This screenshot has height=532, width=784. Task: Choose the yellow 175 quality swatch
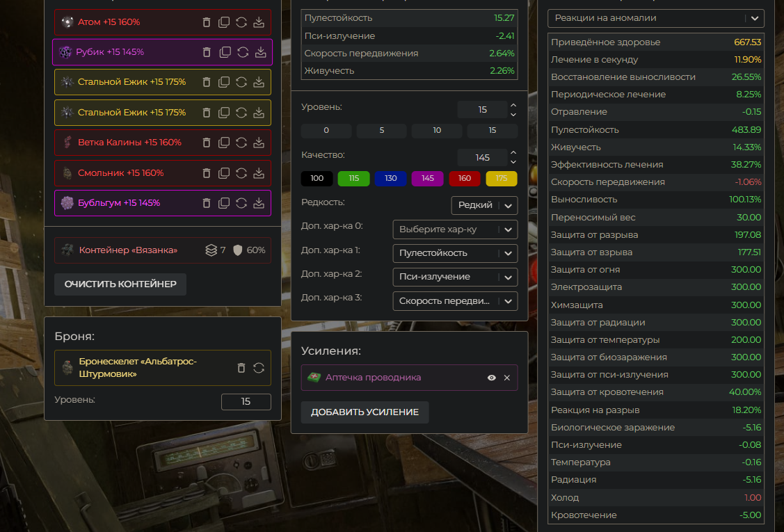point(502,179)
